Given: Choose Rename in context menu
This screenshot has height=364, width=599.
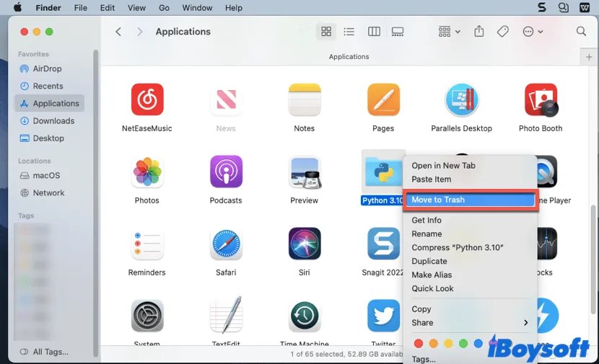Looking at the screenshot, I should [470, 234].
